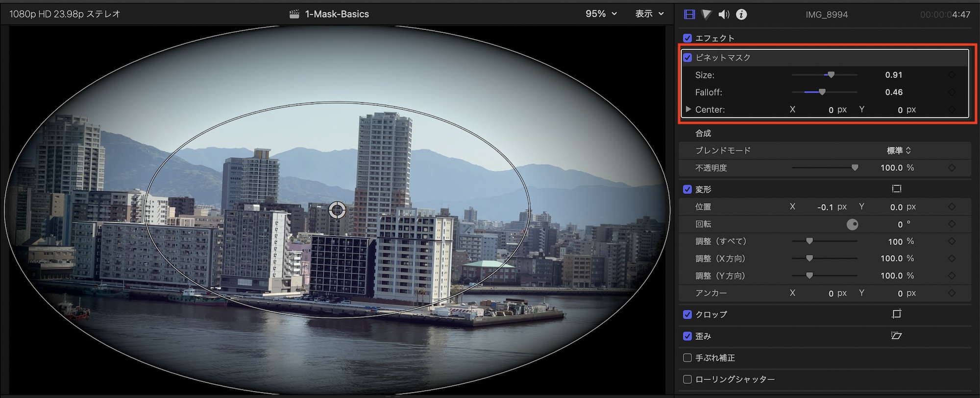Click the clapperboard icon beside 1-Mask-Basics
Viewport: 980px width, 398px height.
pyautogui.click(x=294, y=14)
